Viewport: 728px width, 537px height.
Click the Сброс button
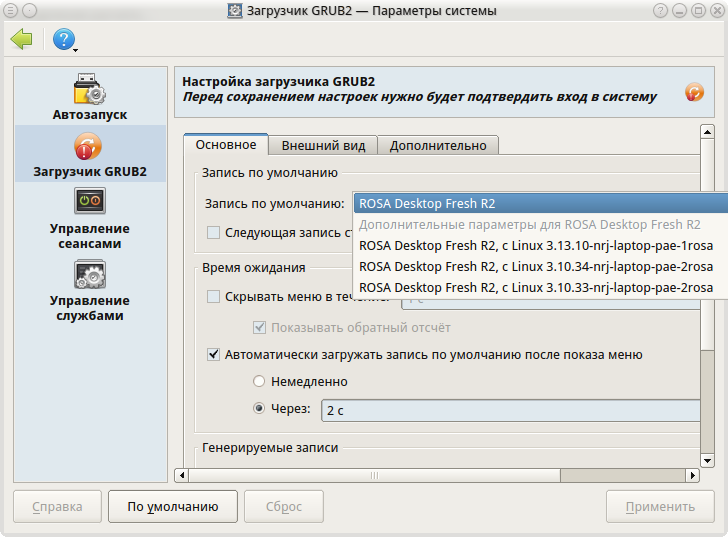[x=284, y=506]
